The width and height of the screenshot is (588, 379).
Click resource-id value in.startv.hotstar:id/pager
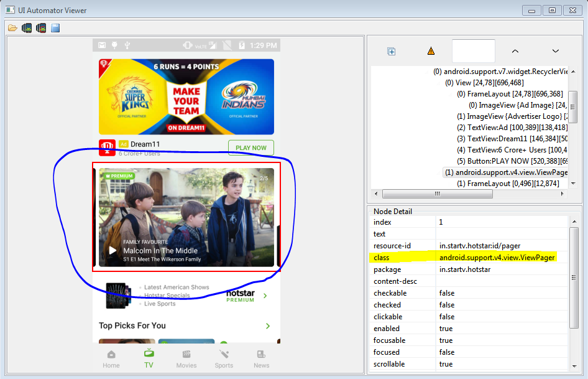coord(480,246)
